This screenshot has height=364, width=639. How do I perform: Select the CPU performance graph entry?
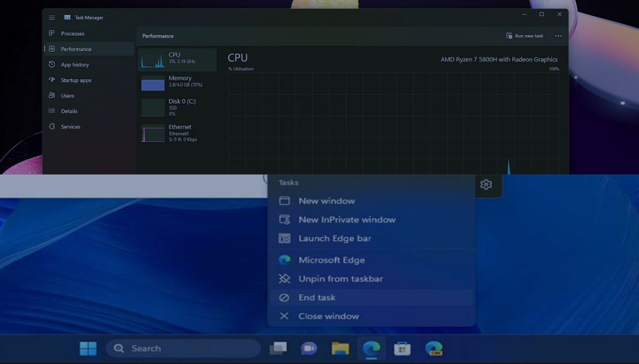pyautogui.click(x=177, y=60)
